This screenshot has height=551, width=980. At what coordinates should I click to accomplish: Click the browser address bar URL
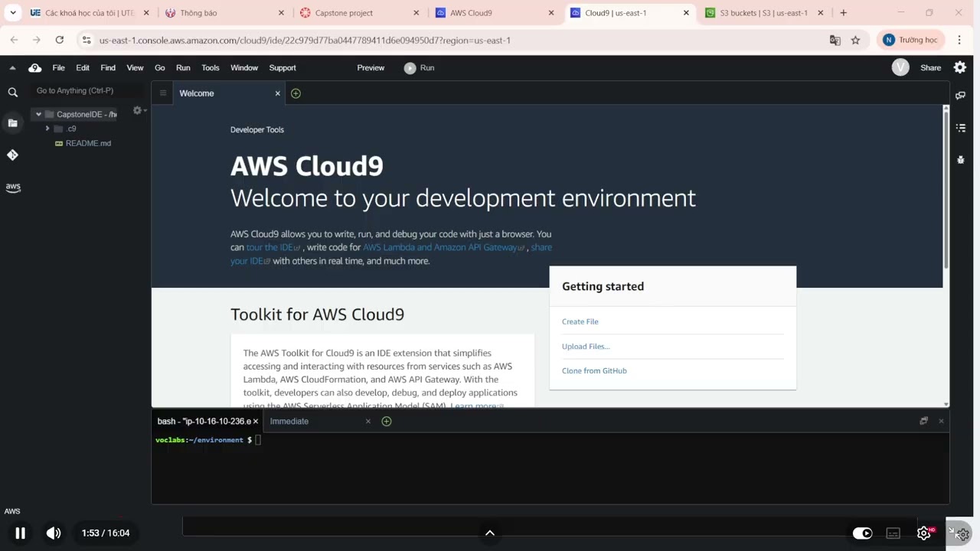click(x=305, y=40)
